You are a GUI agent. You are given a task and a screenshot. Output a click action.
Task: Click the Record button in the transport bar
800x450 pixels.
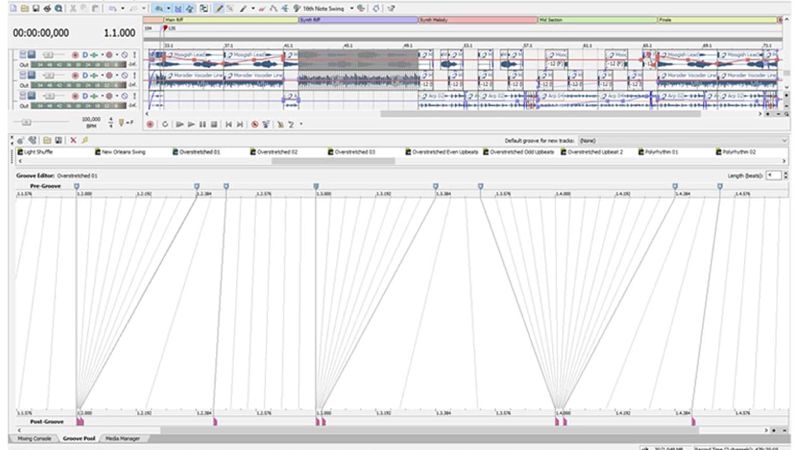tap(150, 124)
